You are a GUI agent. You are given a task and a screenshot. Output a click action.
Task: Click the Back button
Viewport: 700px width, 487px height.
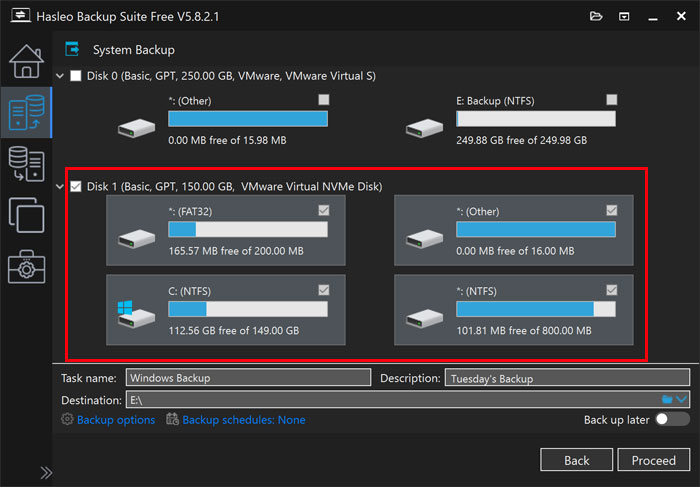(576, 460)
